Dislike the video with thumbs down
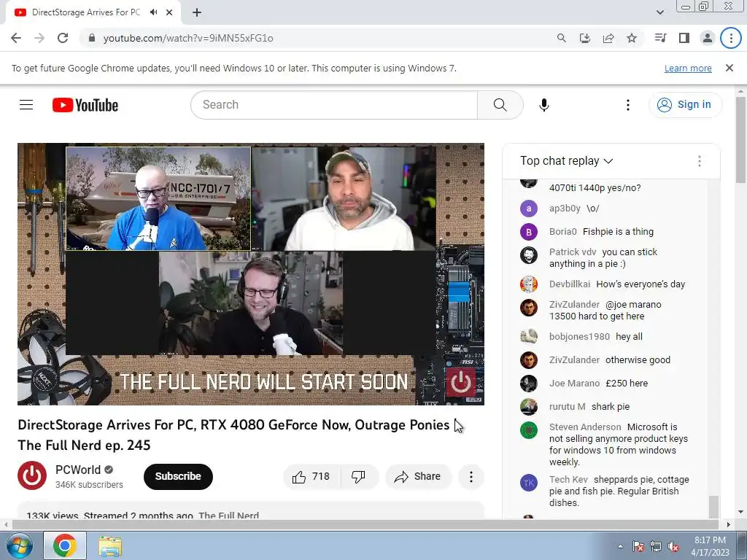 pyautogui.click(x=359, y=477)
